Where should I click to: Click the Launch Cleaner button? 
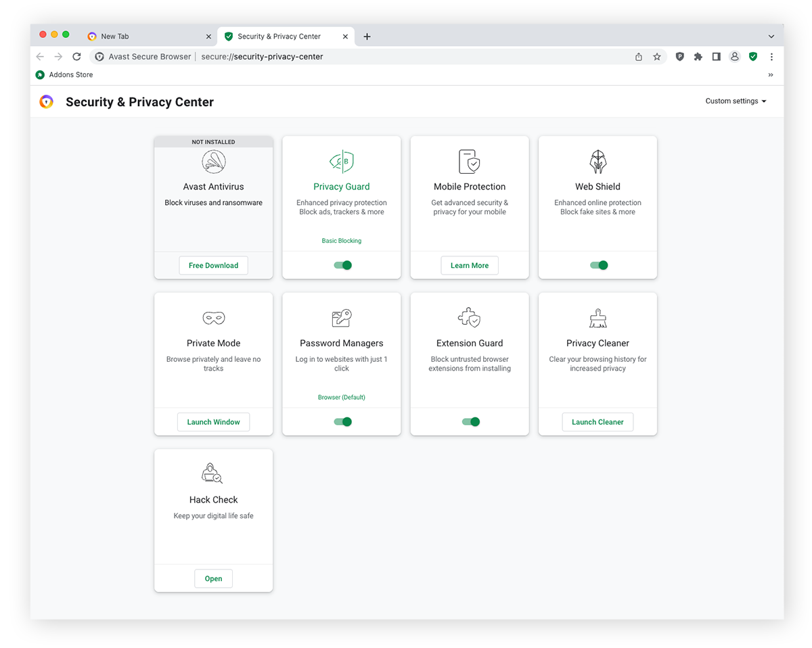597,422
